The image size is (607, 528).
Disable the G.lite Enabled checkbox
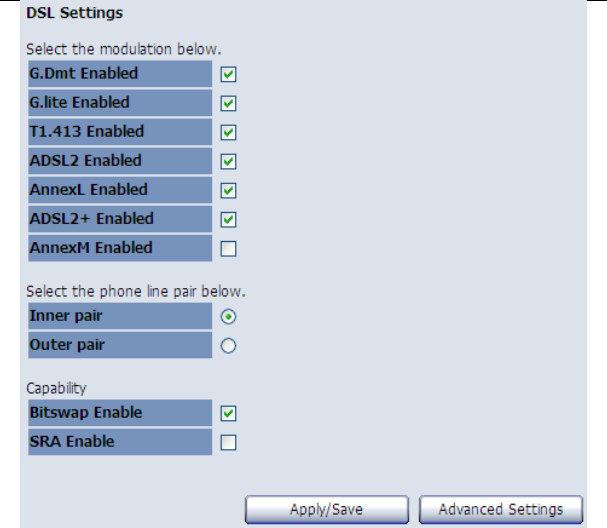coord(228,103)
